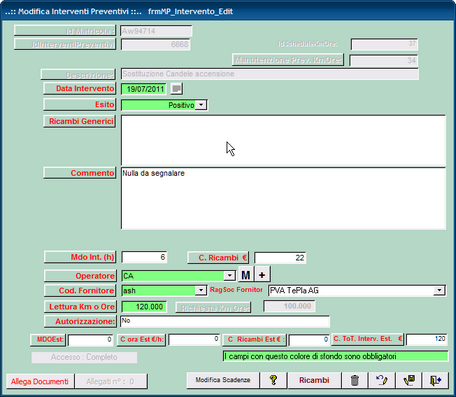Click the Allegati n° : 0 label
Screen dimensions: 456x397
click(x=111, y=381)
